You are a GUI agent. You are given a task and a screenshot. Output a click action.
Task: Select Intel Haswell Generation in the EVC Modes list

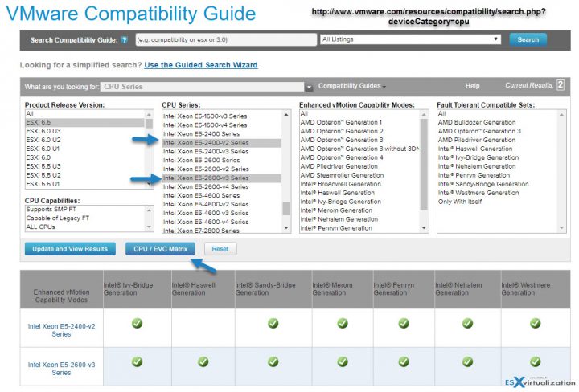[x=359, y=193]
